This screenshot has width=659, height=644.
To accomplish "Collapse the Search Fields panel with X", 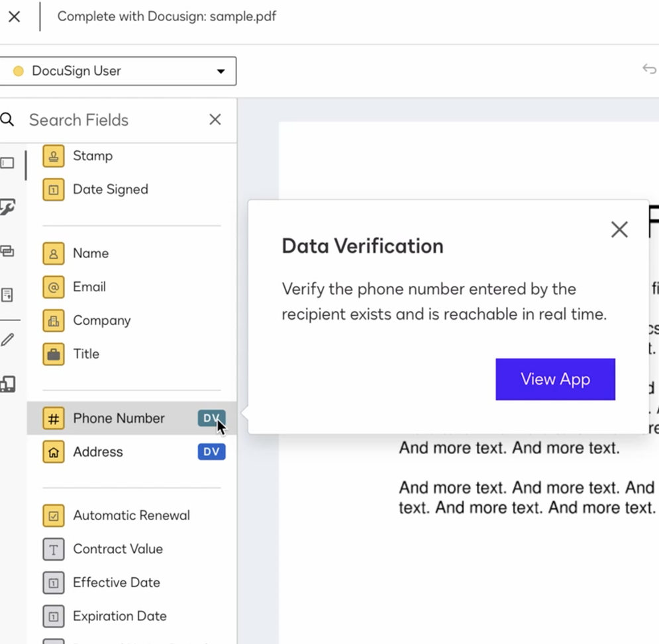I will coord(215,120).
